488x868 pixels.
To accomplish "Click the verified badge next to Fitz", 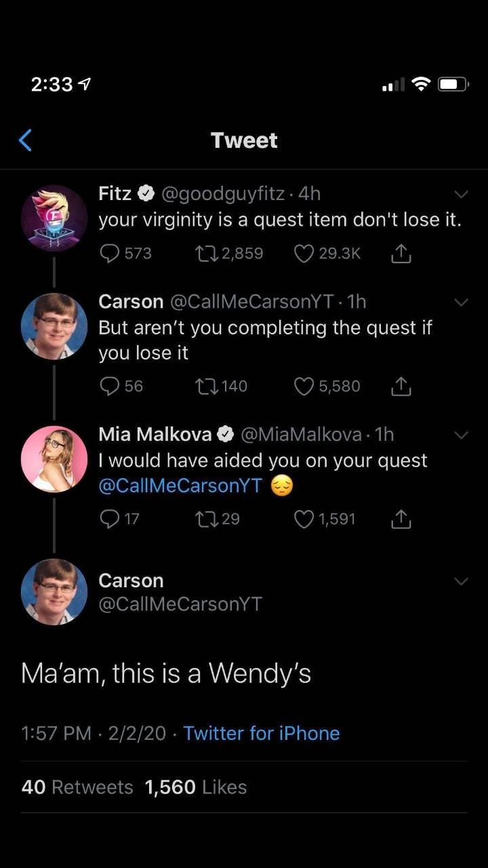I will tap(147, 193).
